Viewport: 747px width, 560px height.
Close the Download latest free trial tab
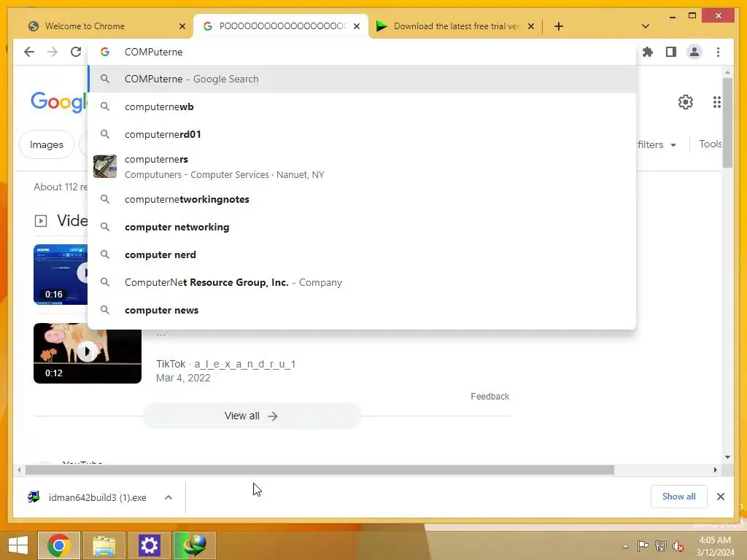click(x=531, y=26)
